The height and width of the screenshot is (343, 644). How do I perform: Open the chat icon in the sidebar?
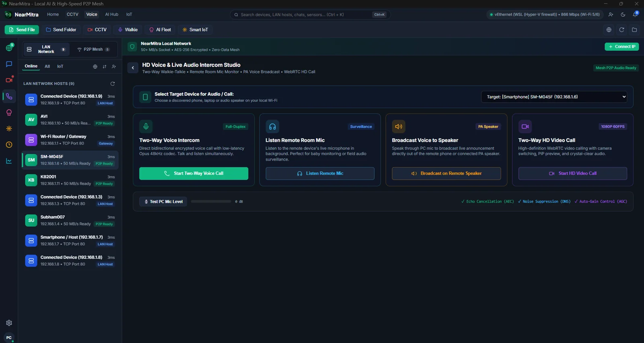coord(9,64)
